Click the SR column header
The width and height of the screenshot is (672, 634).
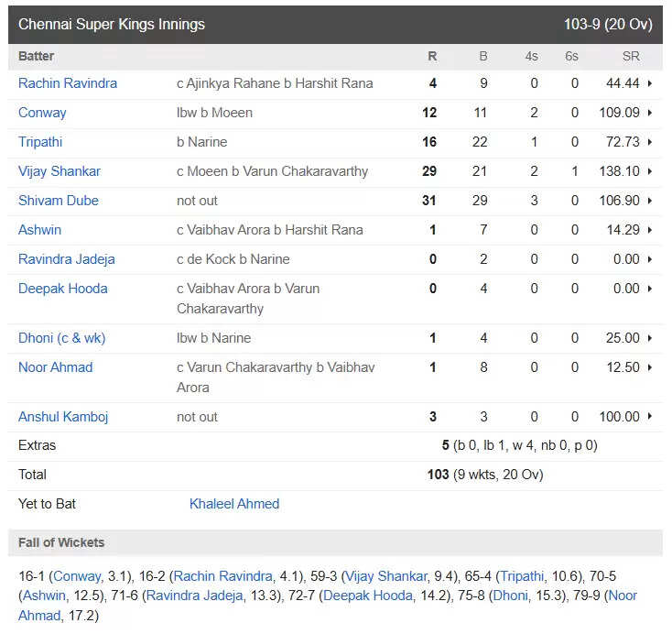[x=631, y=56]
